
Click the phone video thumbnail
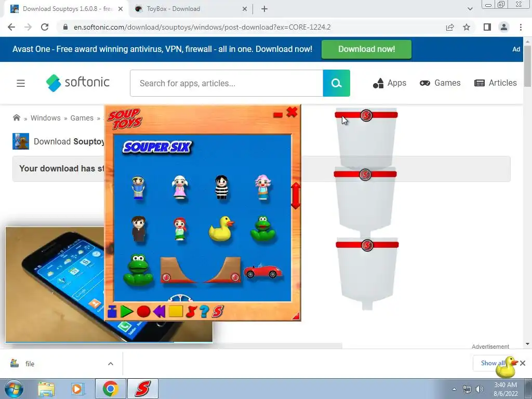(55, 284)
